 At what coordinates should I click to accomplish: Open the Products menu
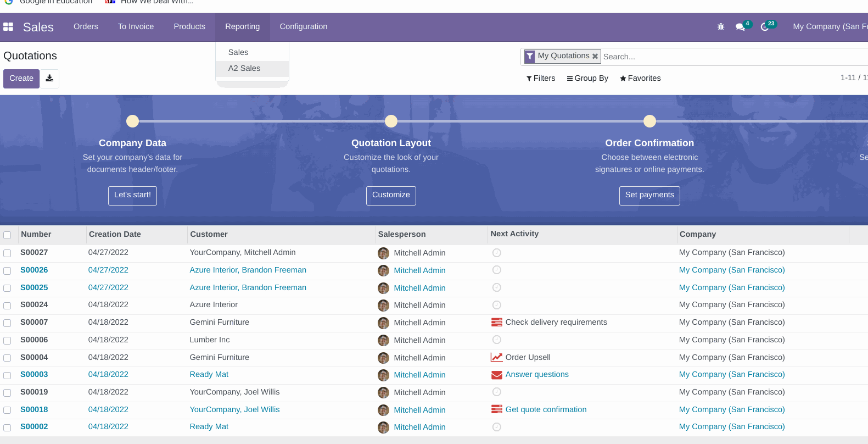tap(189, 26)
